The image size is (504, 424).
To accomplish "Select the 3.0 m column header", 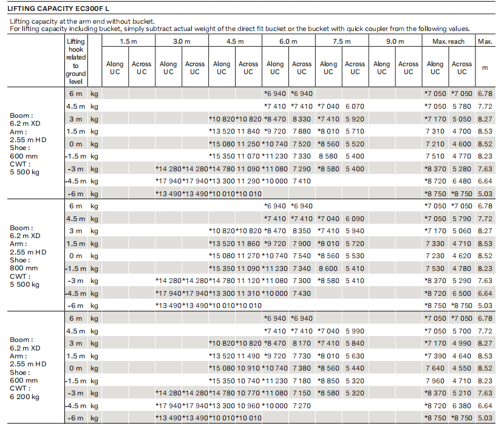I will click(x=182, y=41).
